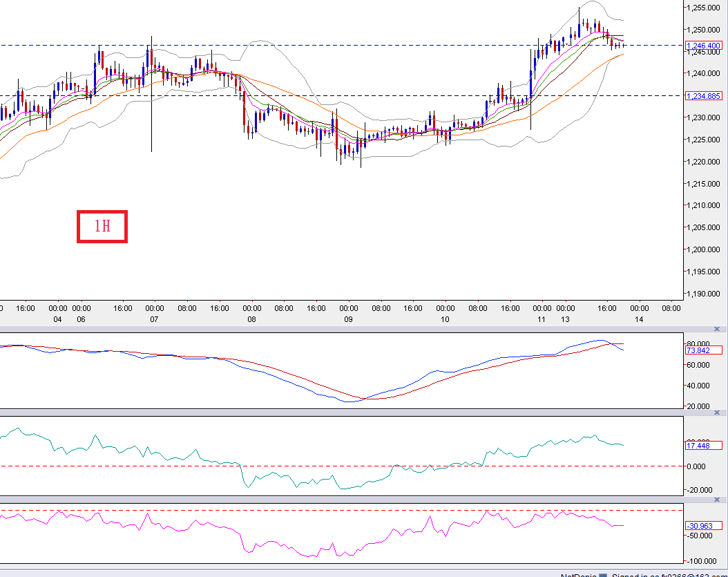The image size is (728, 577).
Task: Click date label 10 on time axis
Action: point(445,319)
